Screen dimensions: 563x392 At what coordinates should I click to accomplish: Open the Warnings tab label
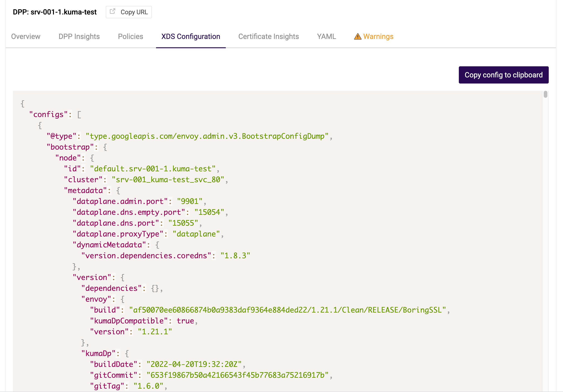378,36
